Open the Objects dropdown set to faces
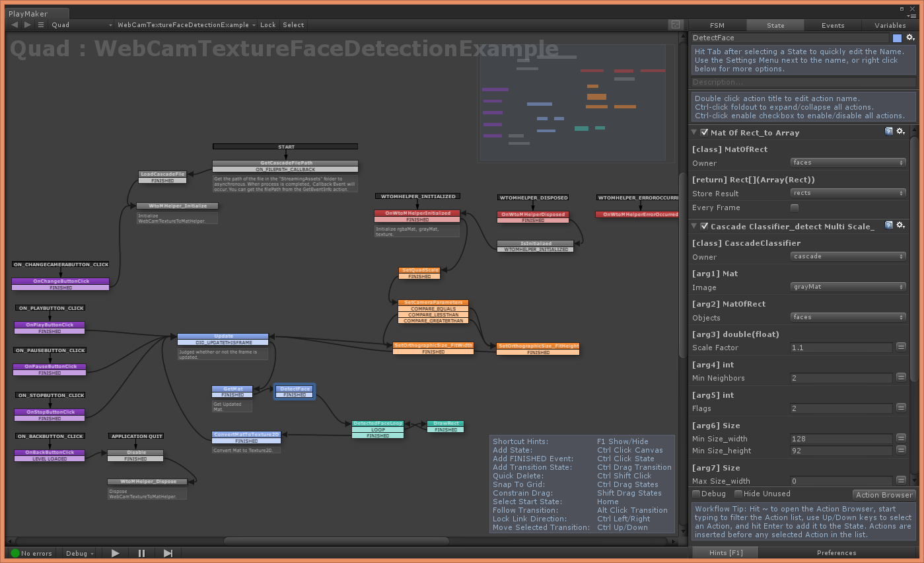Screen dimensions: 924x563 [x=847, y=317]
